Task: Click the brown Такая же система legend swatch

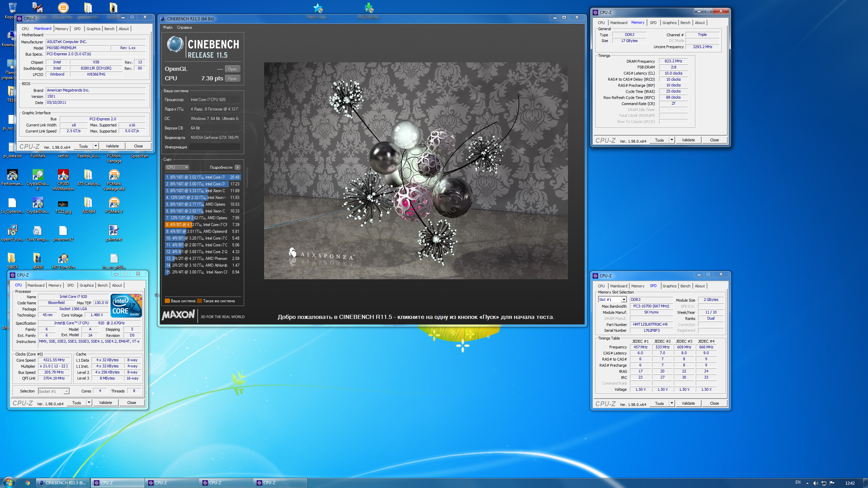Action: click(x=199, y=301)
